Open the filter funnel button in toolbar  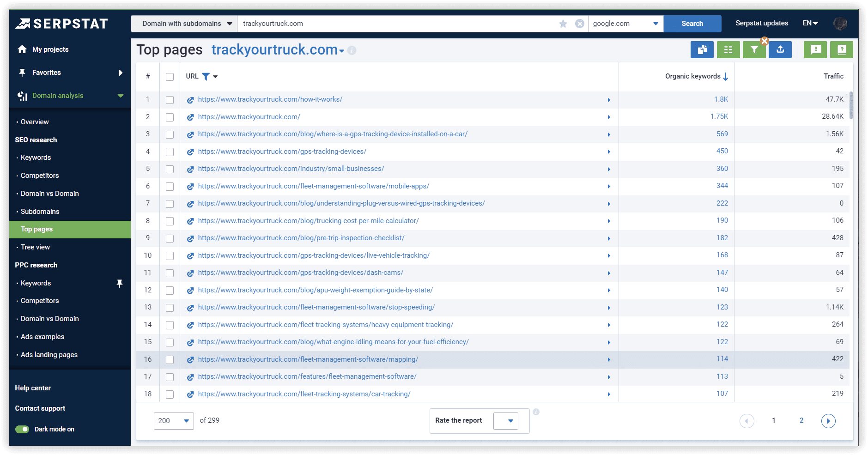(754, 50)
